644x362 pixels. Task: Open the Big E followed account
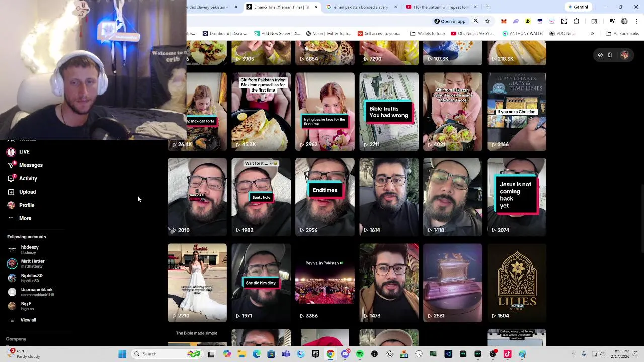21,306
